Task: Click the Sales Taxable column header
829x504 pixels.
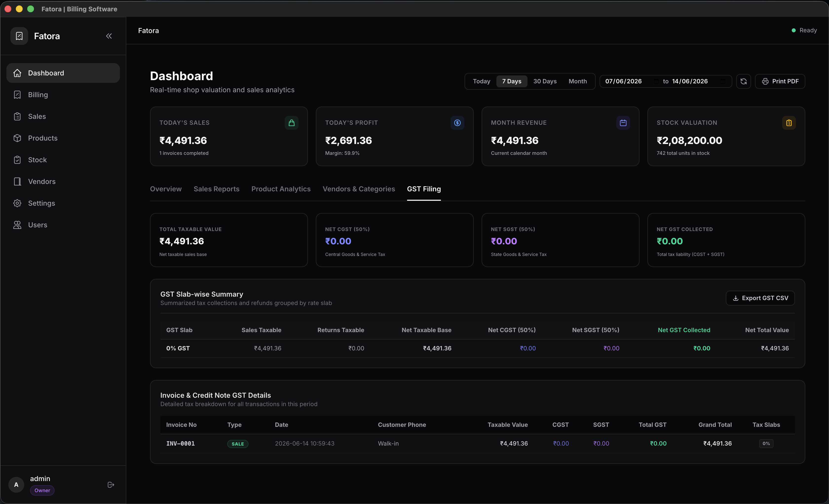Action: click(262, 330)
